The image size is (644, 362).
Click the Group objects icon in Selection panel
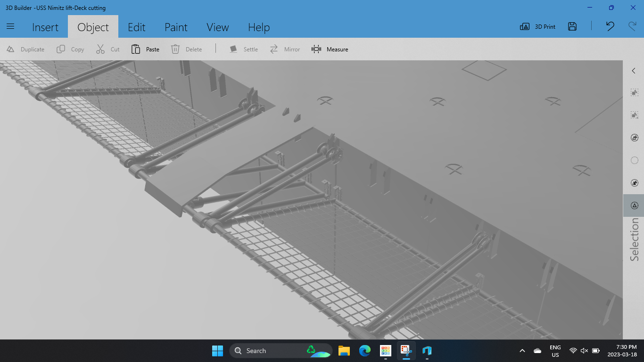[x=635, y=92]
